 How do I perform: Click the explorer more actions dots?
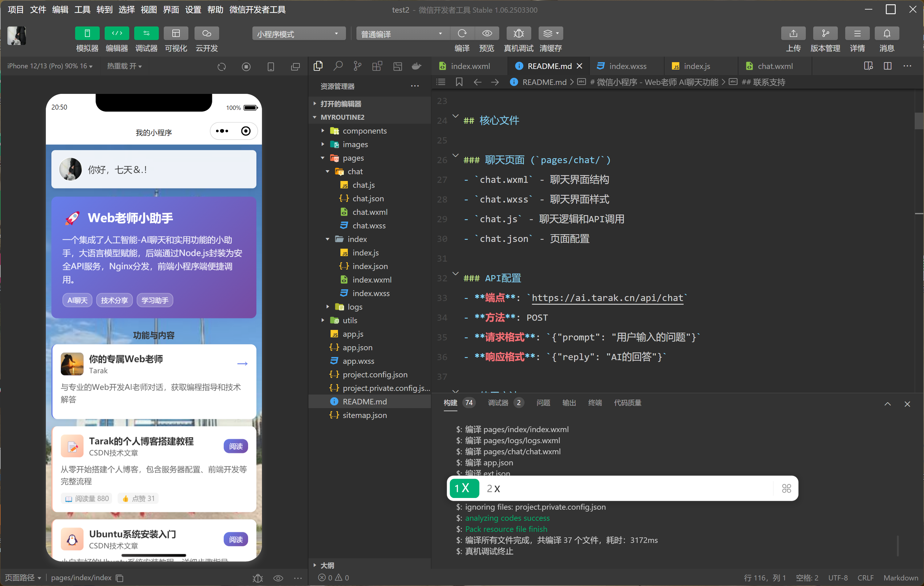(415, 86)
